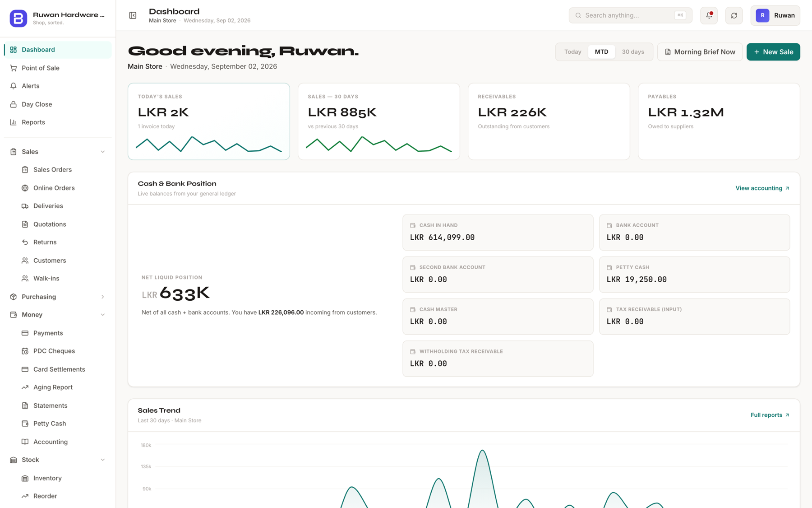Select the Petty Cash account tile
Screen dimensions: 812x508
695,275
